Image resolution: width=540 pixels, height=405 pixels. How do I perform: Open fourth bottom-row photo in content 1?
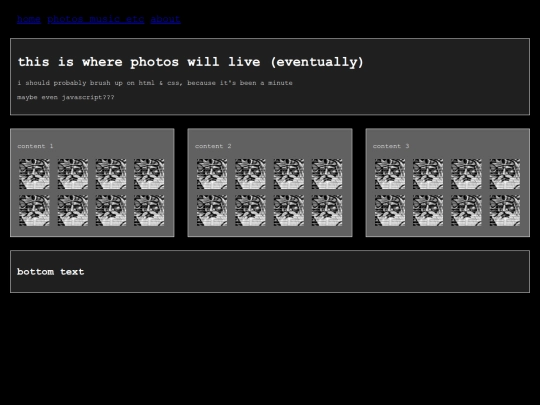[149, 210]
